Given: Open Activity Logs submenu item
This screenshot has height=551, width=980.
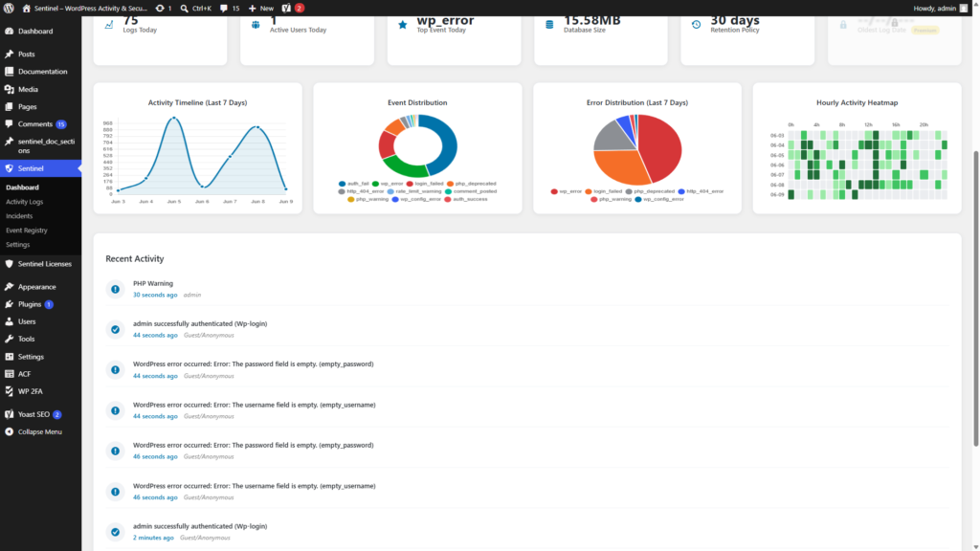Looking at the screenshot, I should click(24, 202).
